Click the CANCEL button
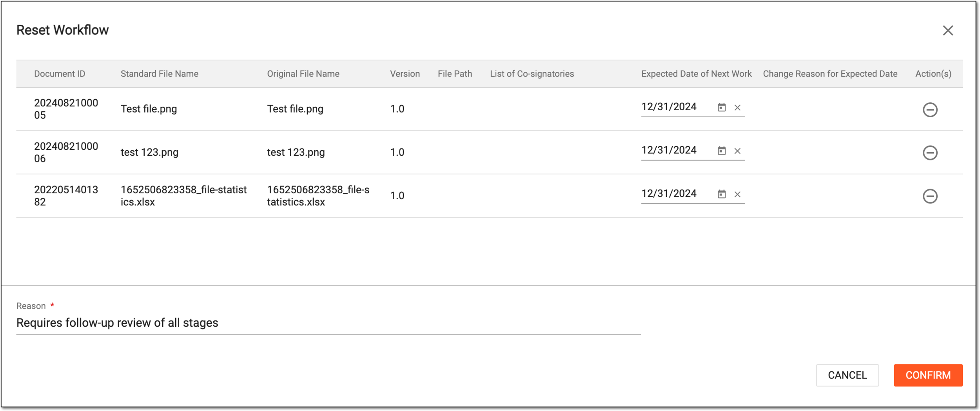This screenshot has height=411, width=980. [x=847, y=375]
